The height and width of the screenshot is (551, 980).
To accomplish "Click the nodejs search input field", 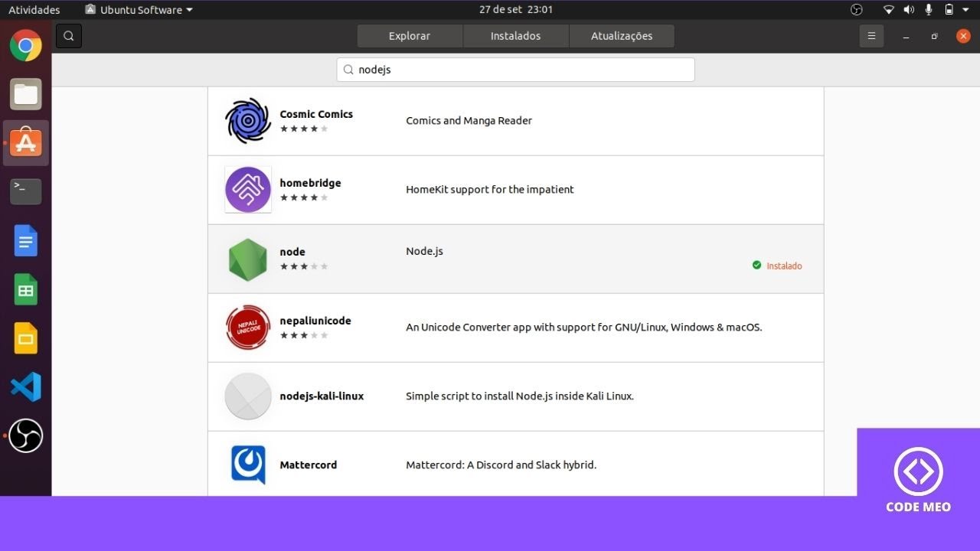I will click(515, 70).
